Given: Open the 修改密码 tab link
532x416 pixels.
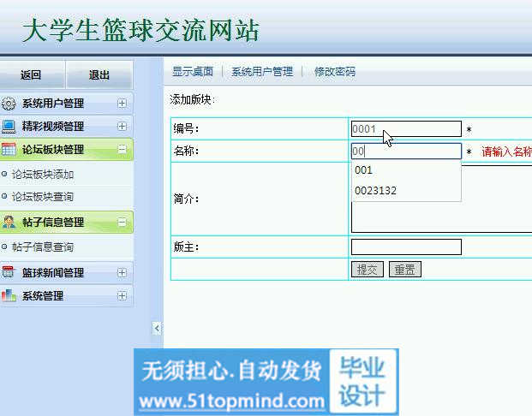Looking at the screenshot, I should [335, 72].
